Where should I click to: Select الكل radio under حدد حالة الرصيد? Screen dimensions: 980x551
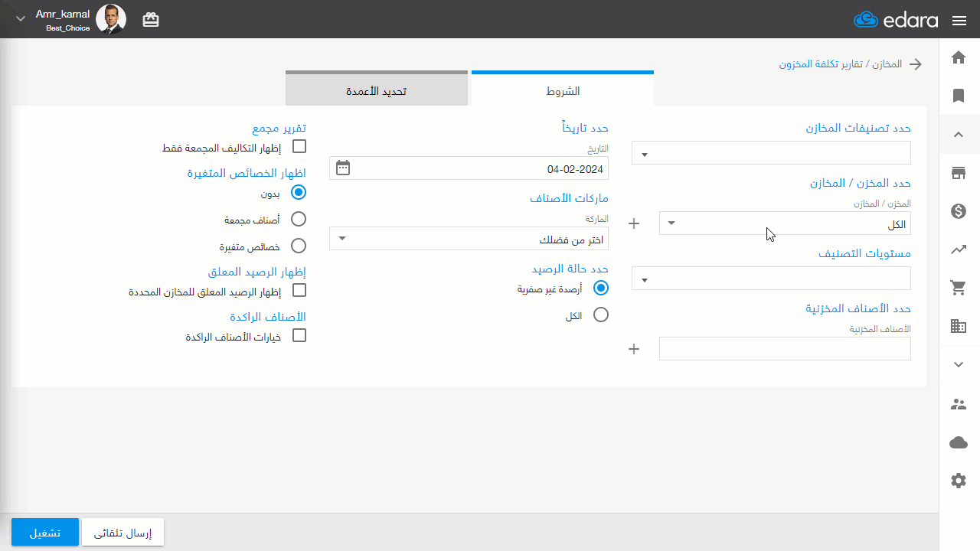(x=601, y=315)
